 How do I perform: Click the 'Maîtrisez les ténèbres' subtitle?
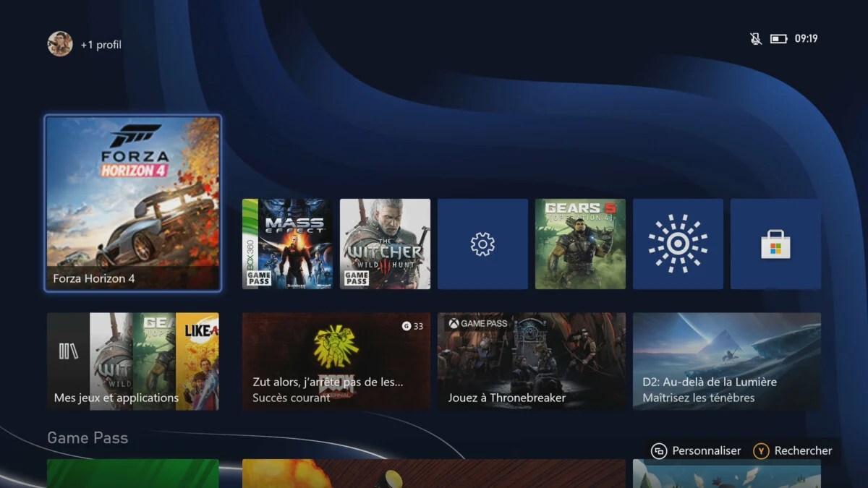(699, 398)
